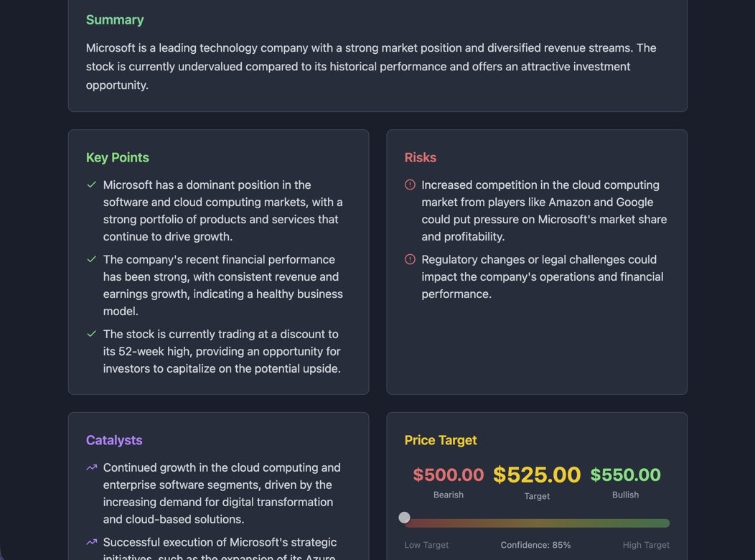Image resolution: width=755 pixels, height=560 pixels.
Task: Click the $550.00 bullish price
Action: click(x=626, y=475)
